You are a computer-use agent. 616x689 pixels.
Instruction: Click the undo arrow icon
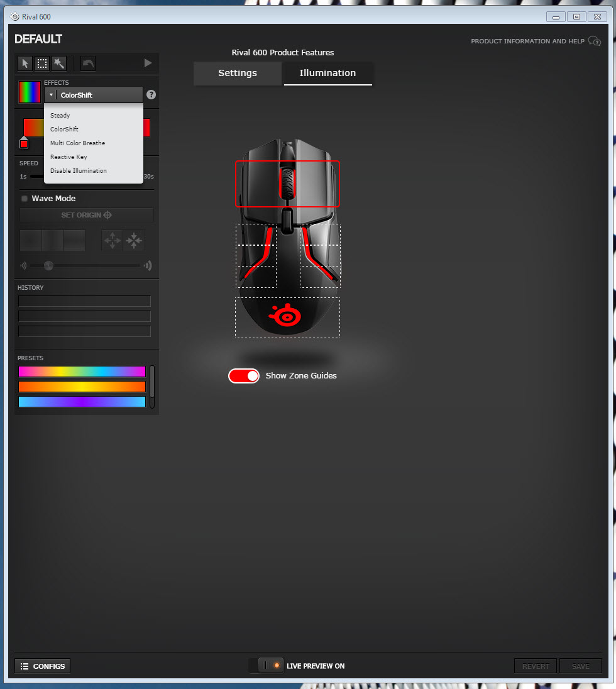88,63
